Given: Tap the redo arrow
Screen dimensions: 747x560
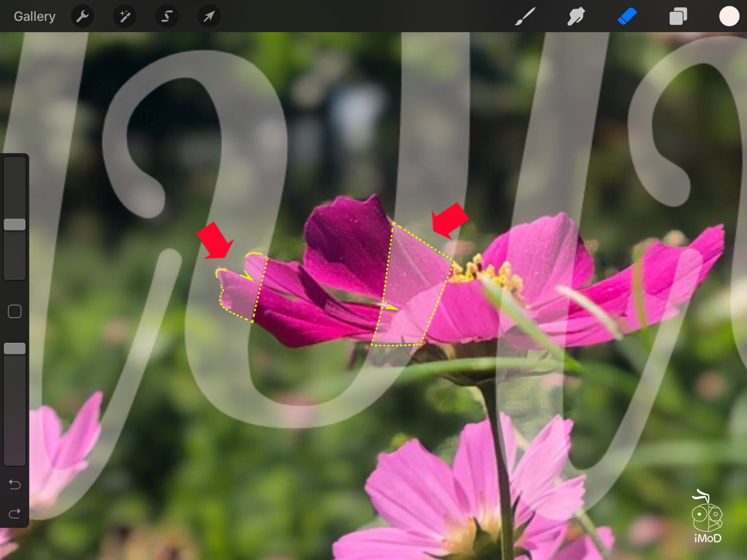Looking at the screenshot, I should [14, 513].
